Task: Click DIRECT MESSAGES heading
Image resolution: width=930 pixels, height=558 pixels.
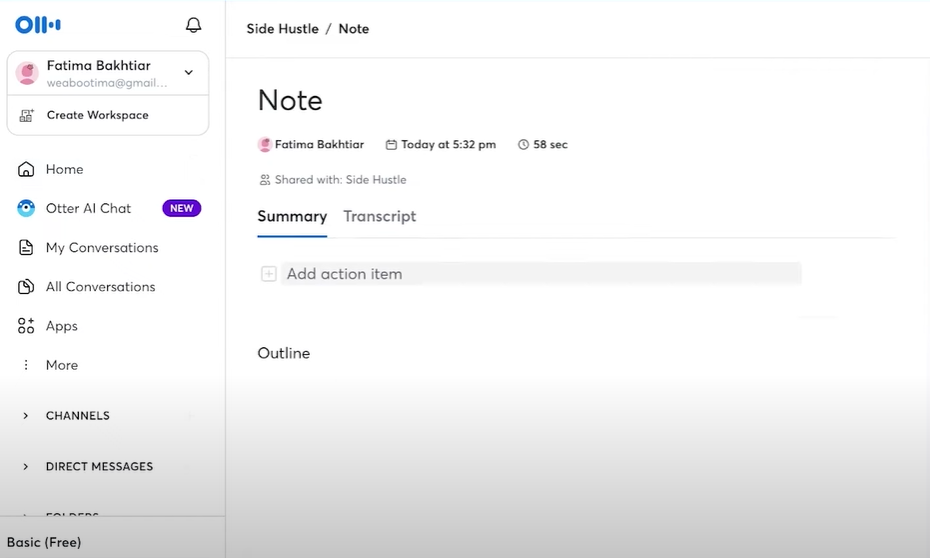Action: 100,467
